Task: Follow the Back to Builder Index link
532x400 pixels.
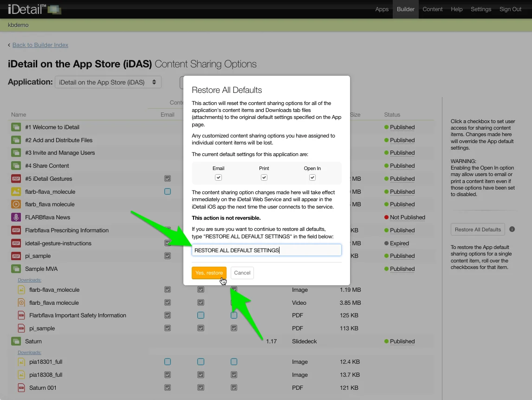Action: pos(40,45)
